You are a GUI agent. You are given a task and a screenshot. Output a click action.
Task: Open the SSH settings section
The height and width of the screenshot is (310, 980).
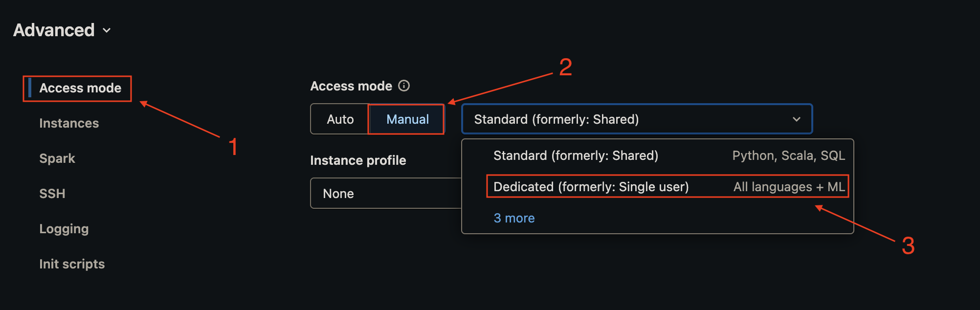[52, 194]
